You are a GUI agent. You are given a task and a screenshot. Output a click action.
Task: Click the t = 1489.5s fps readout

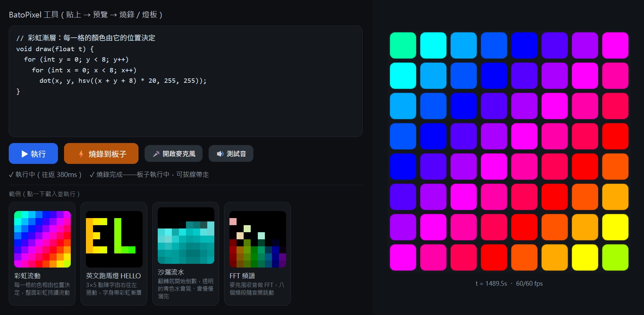(509, 283)
